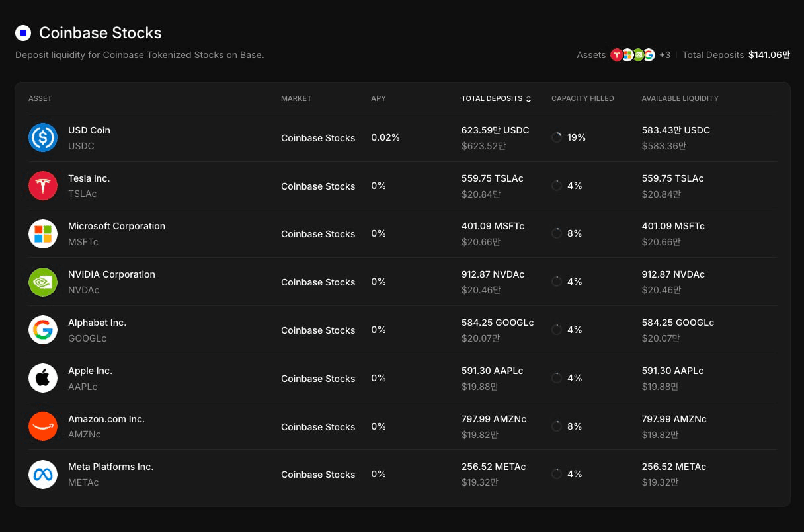Open the Alphabet Inc. asset name

pos(97,323)
